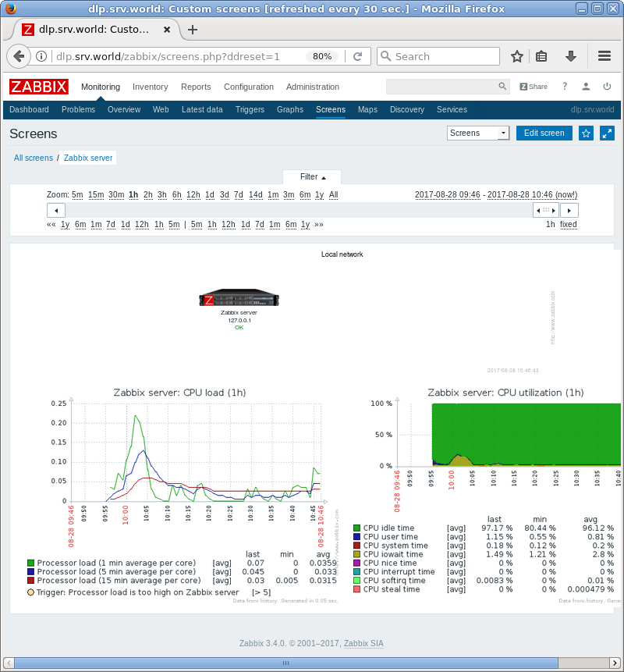Screen dimensions: 624x672
Task: Set zoom to All
Action: pyautogui.click(x=333, y=195)
